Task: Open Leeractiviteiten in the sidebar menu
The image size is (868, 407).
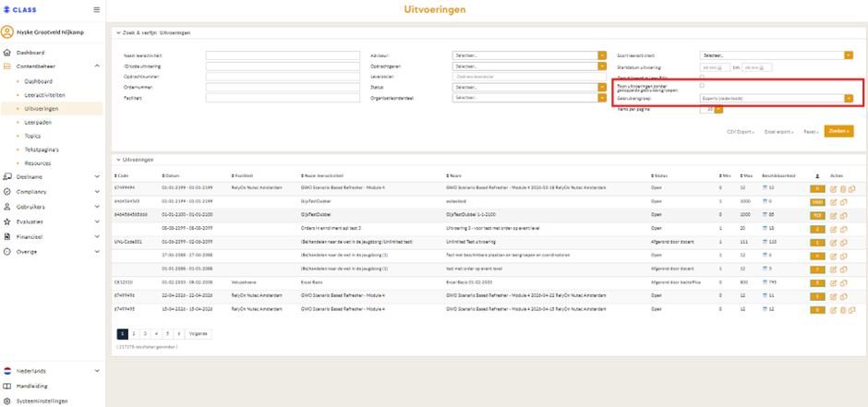Action: point(44,95)
